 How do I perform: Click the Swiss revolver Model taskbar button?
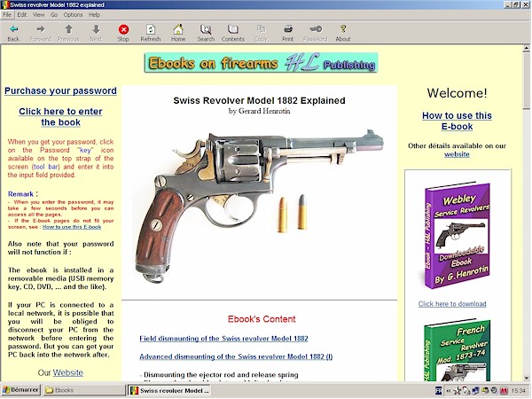169,390
